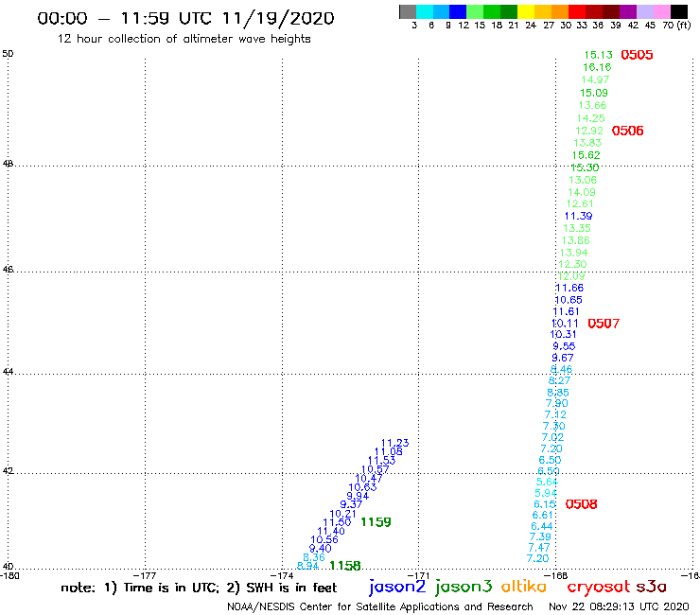The image size is (700, 615).
Task: Select the yellow swatch in the color scale
Action: [x=526, y=11]
